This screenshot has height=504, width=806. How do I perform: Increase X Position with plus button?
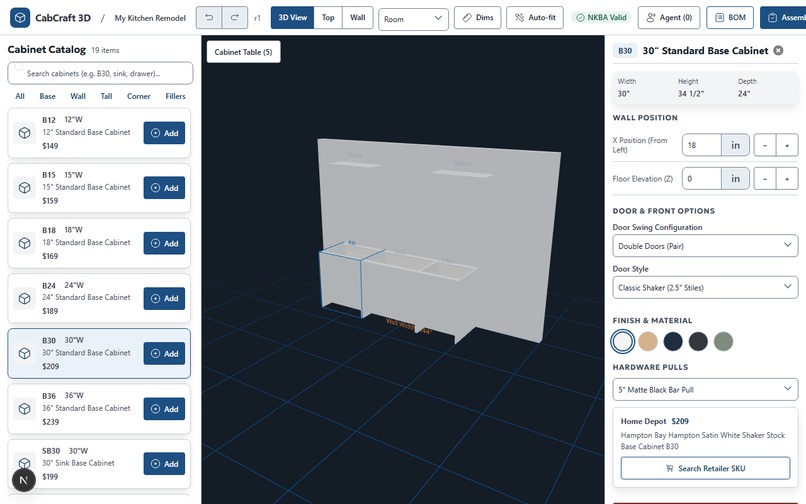pos(787,145)
